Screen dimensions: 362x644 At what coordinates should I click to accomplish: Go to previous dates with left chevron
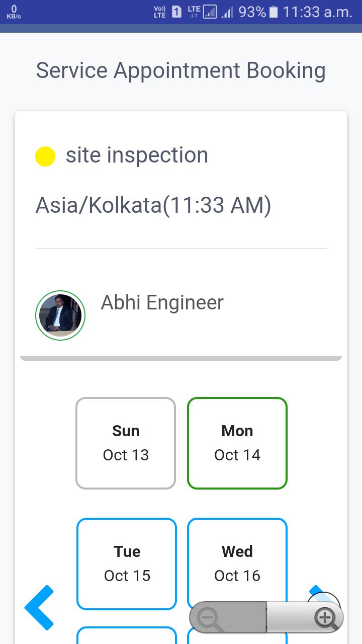click(x=39, y=607)
